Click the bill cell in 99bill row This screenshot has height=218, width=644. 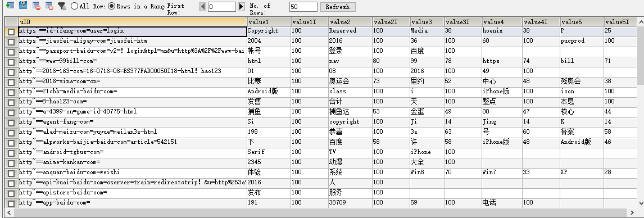(582, 62)
